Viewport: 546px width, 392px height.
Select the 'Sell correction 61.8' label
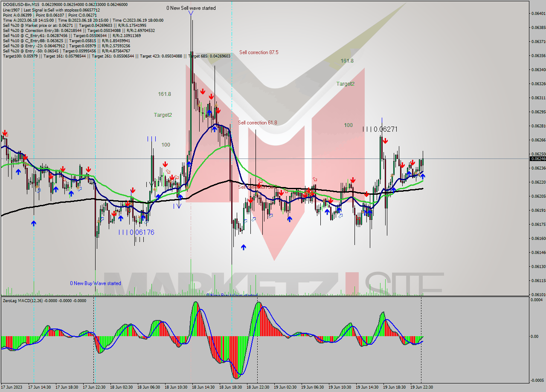(258, 123)
